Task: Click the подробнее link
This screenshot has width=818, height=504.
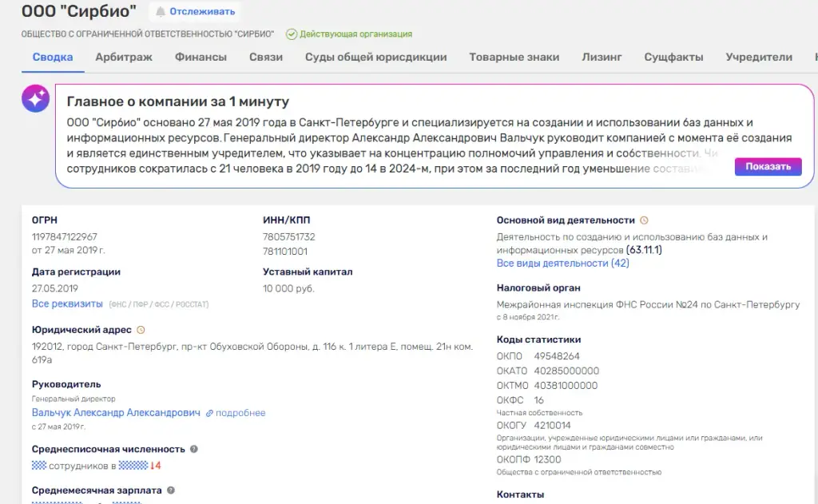Action: click(240, 413)
